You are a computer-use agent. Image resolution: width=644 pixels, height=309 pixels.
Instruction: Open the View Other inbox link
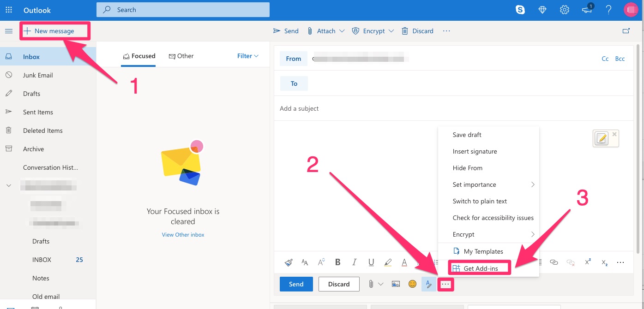pyautogui.click(x=183, y=235)
